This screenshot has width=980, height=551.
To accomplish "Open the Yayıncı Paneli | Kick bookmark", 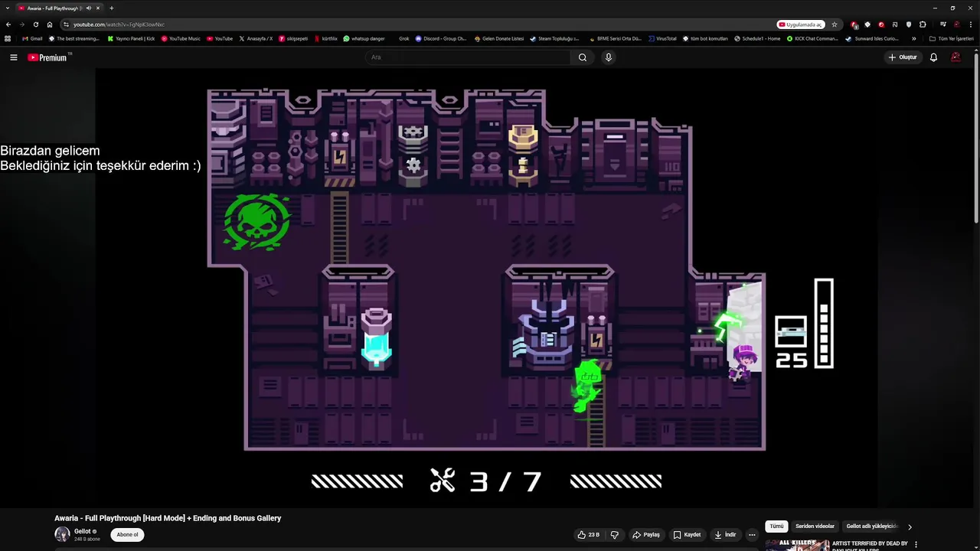I will (131, 38).
